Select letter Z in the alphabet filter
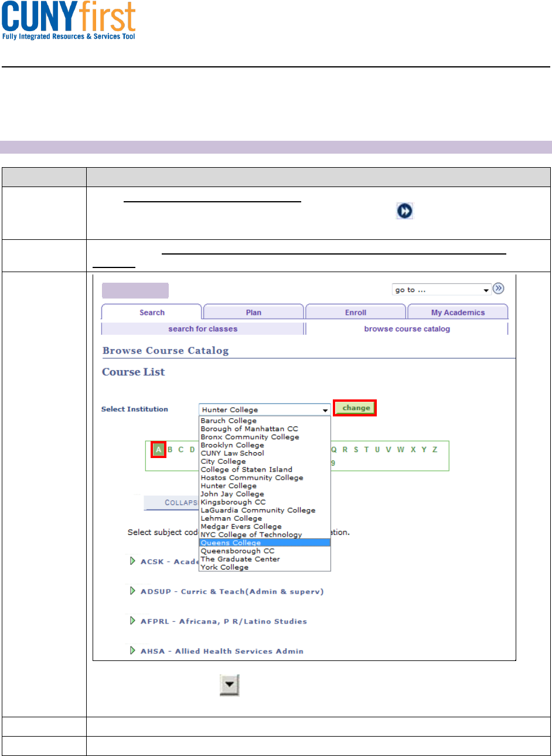 click(435, 450)
